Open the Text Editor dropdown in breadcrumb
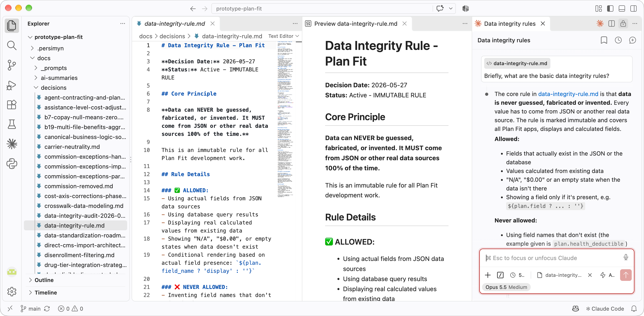The width and height of the screenshot is (644, 316). coord(284,36)
